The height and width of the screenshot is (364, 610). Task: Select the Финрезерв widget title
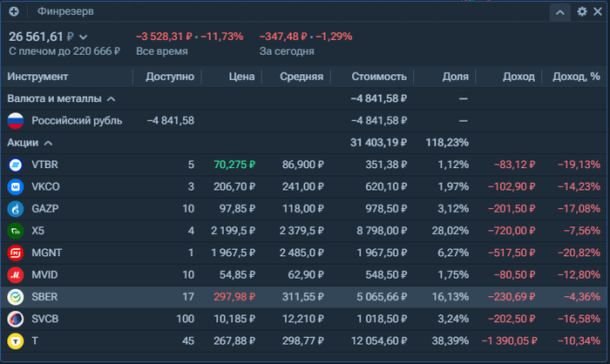pos(65,11)
